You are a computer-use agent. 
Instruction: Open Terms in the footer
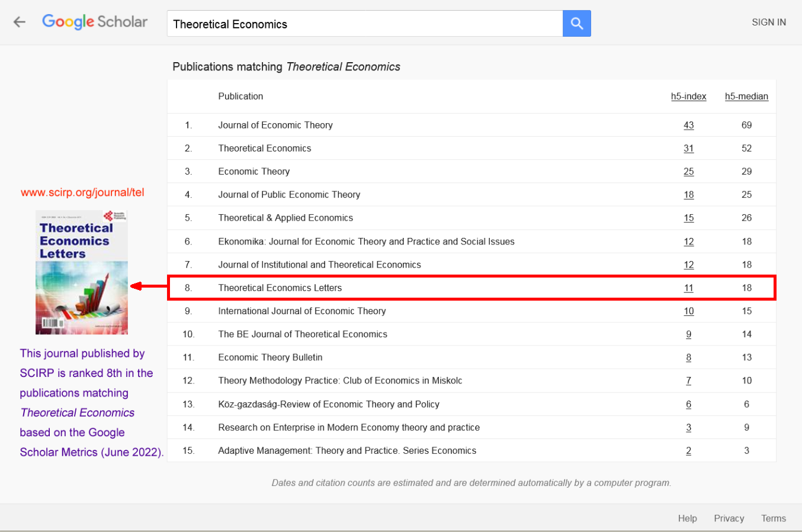click(774, 518)
